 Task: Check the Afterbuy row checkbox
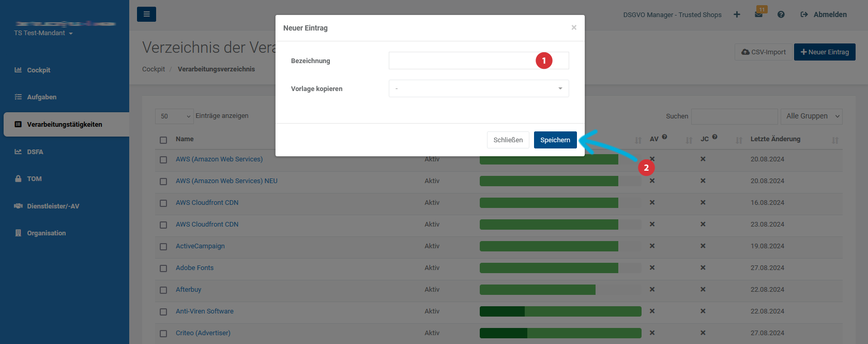163,290
